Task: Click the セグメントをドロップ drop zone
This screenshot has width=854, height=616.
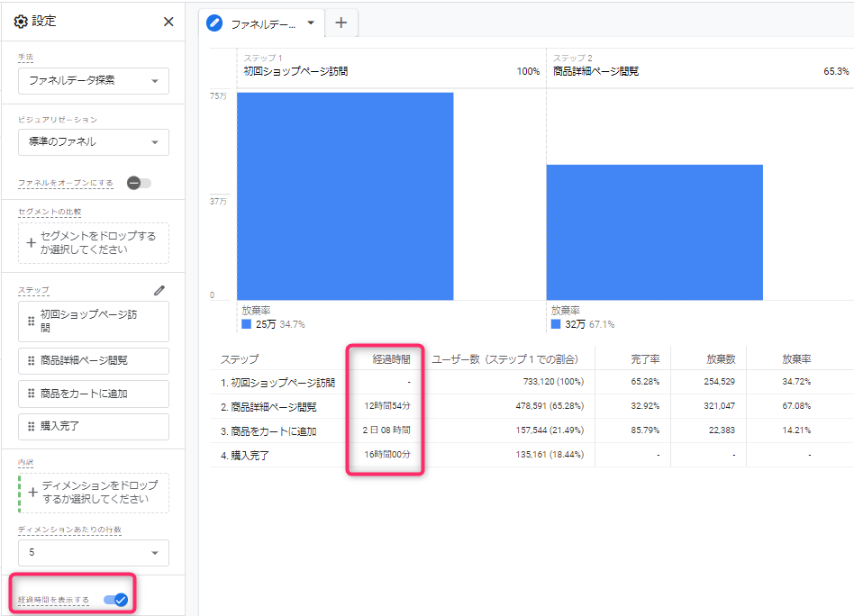Action: tap(94, 243)
